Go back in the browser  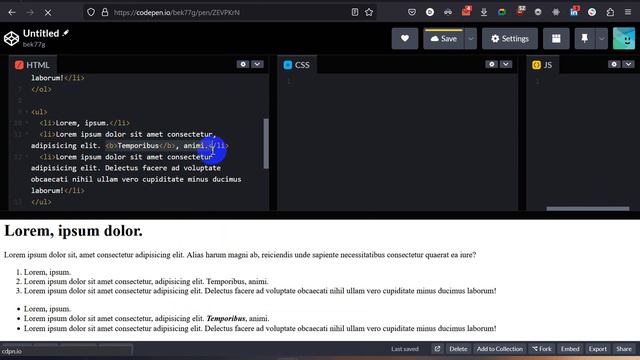(x=12, y=12)
